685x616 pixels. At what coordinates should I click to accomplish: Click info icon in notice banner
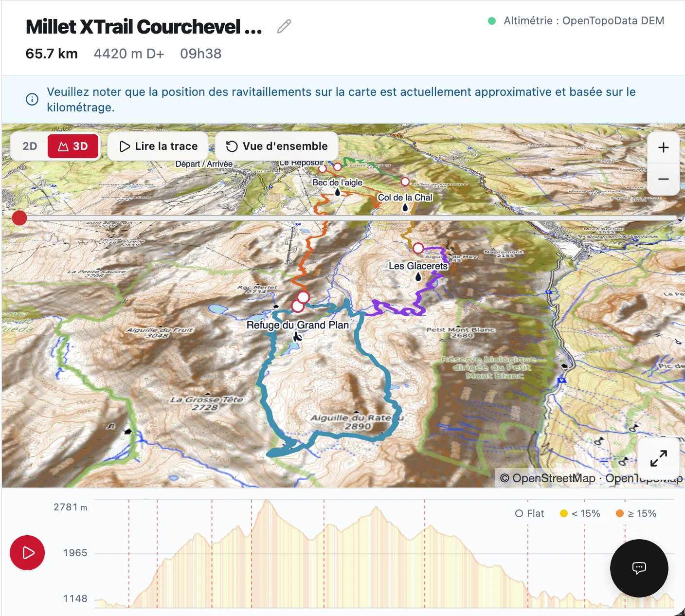point(32,99)
